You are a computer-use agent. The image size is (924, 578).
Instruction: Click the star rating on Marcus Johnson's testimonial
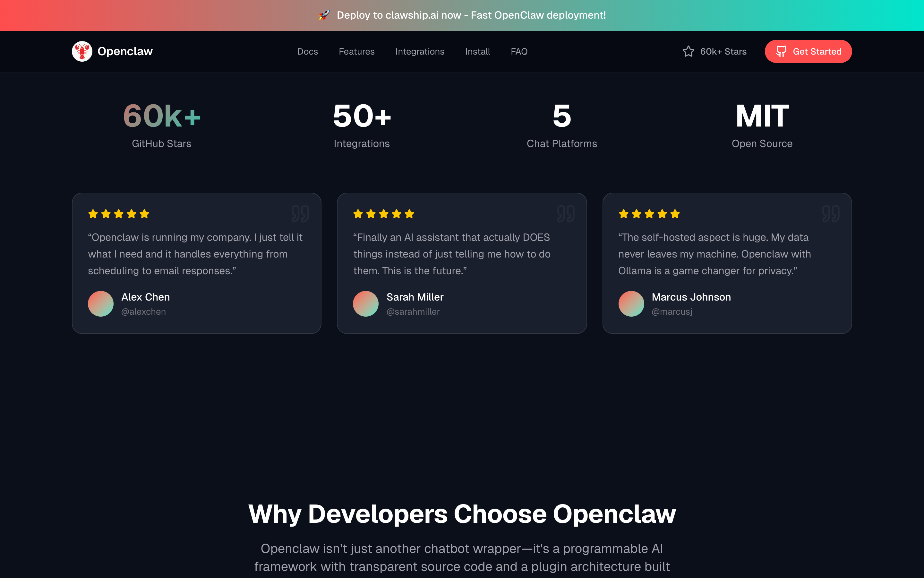coord(649,214)
